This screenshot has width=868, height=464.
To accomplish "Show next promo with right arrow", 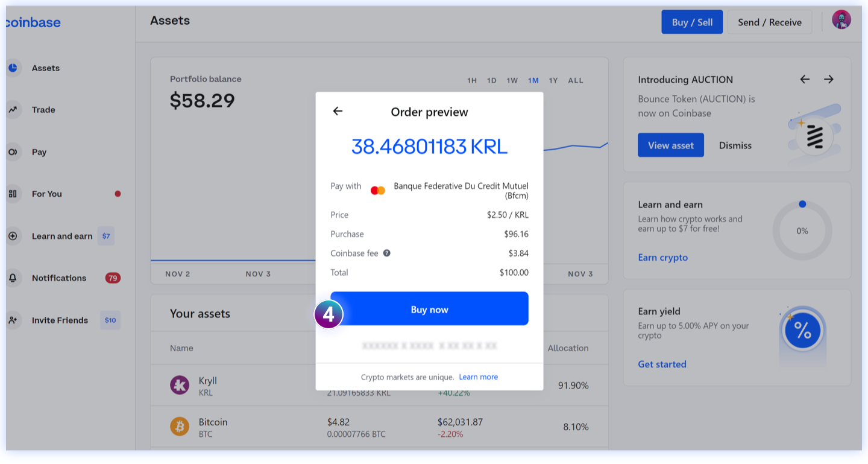I will tap(829, 79).
